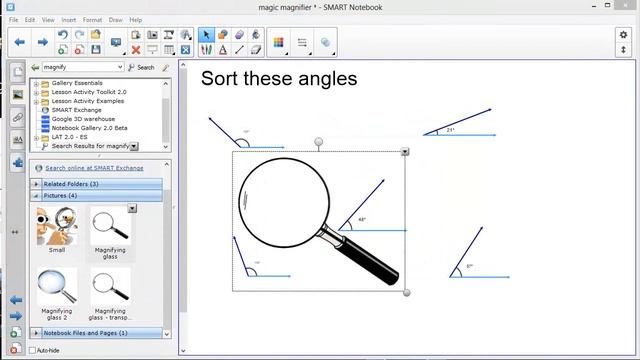Select Google 3D warehouse in the tree
Viewport: 640px width, 360px height.
click(x=83, y=119)
